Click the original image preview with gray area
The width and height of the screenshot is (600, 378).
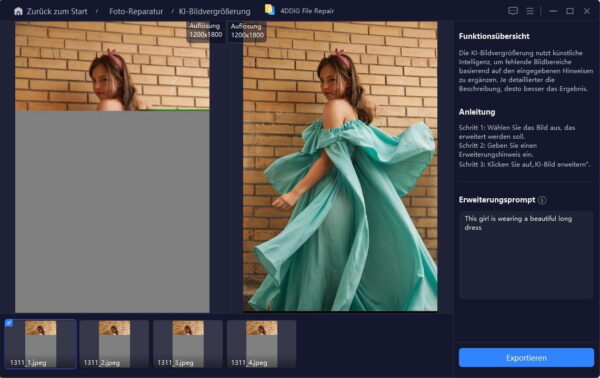pos(112,167)
